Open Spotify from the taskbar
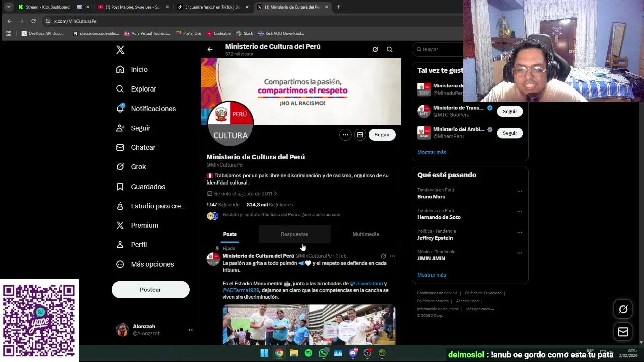Image resolution: width=644 pixels, height=362 pixels. 308,353
